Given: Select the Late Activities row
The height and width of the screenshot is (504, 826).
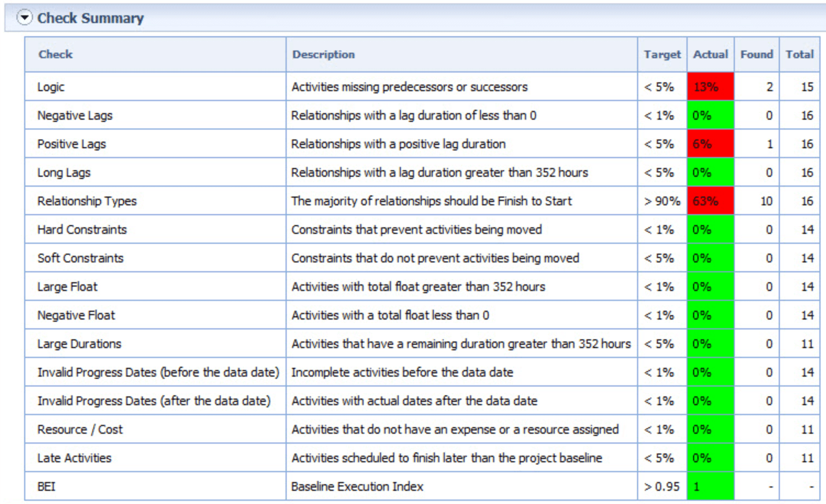Looking at the screenshot, I should coord(422,458).
